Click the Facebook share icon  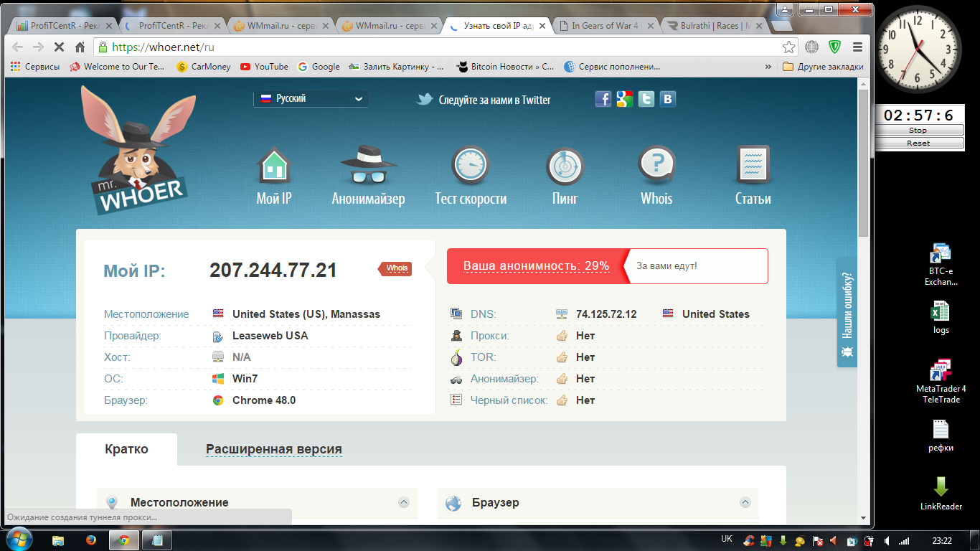pyautogui.click(x=603, y=99)
